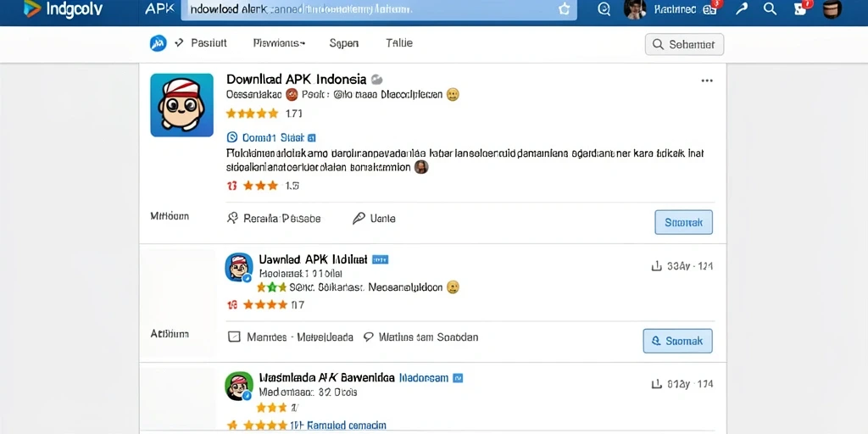868x434 pixels.
Task: Click the four-star 117 rating on the second card
Action: [x=265, y=304]
